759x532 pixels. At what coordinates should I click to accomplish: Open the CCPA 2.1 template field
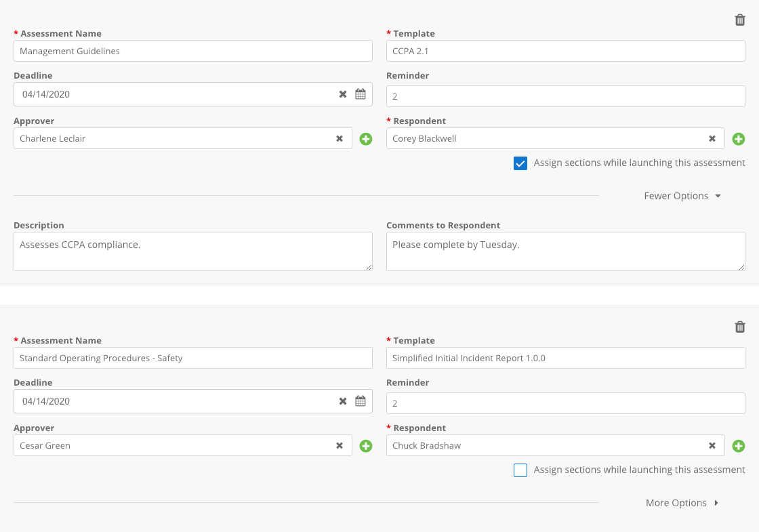[x=565, y=51]
